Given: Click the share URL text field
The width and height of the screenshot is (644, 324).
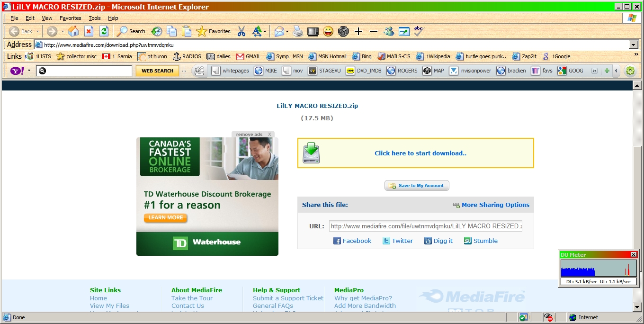Looking at the screenshot, I should (425, 226).
